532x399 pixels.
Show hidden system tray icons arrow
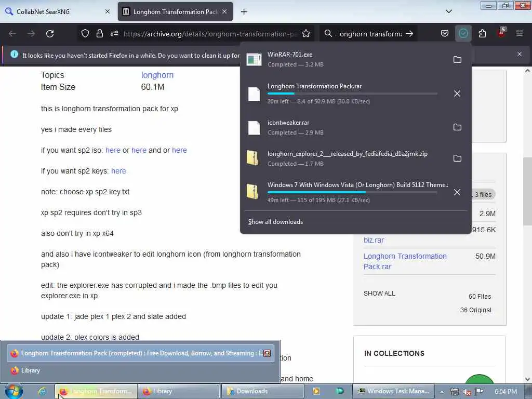[x=442, y=392]
